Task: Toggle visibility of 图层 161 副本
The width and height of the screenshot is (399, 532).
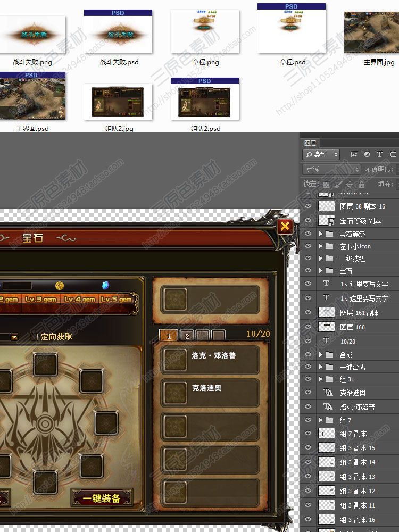Action: tap(308, 312)
